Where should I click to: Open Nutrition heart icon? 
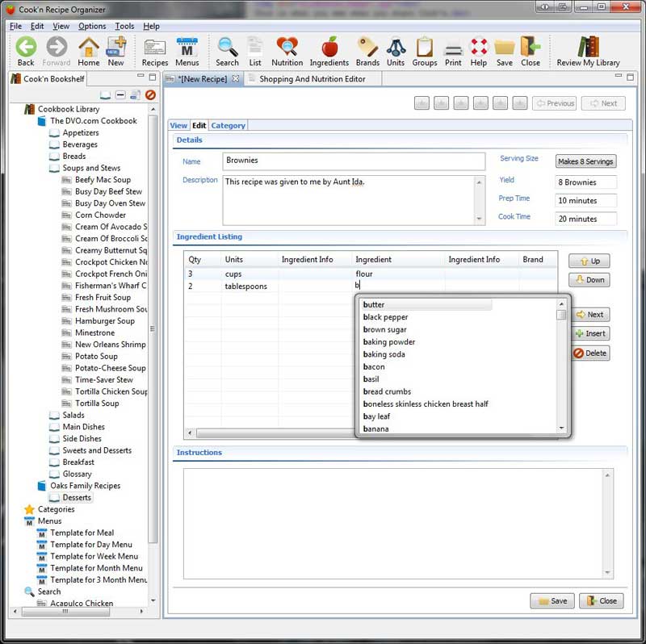pos(287,52)
